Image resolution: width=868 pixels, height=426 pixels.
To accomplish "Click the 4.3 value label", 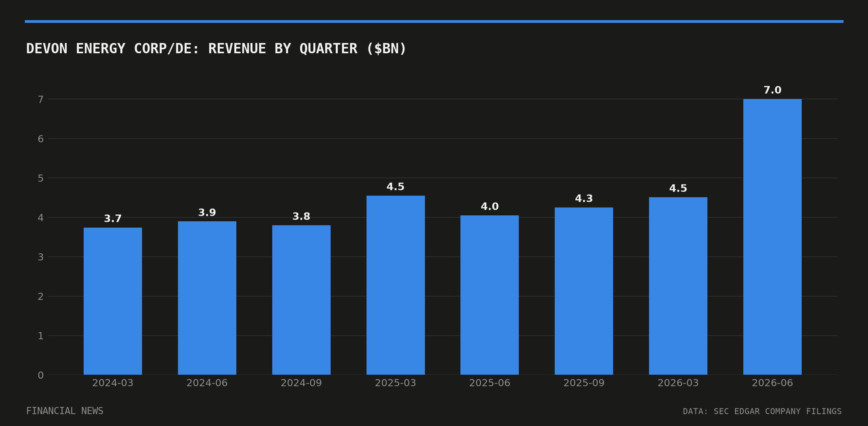I will click(584, 199).
